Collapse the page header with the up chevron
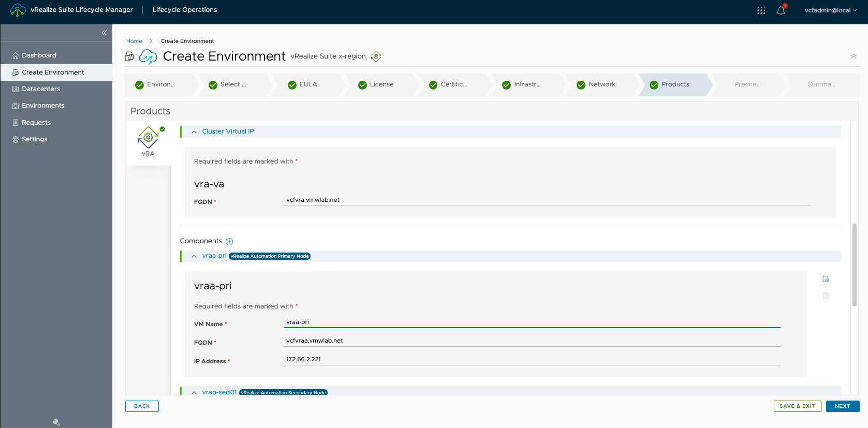The image size is (868, 428). coord(854,56)
